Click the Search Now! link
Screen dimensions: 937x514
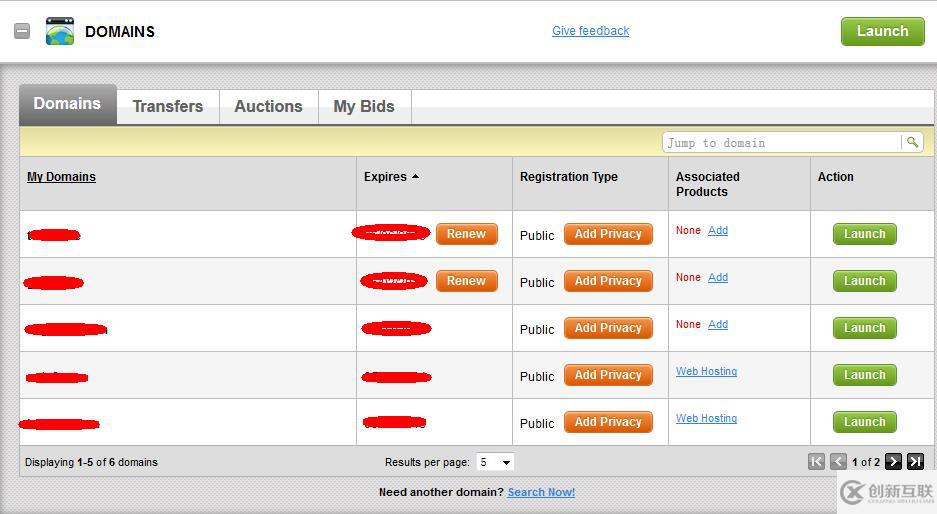[x=541, y=492]
